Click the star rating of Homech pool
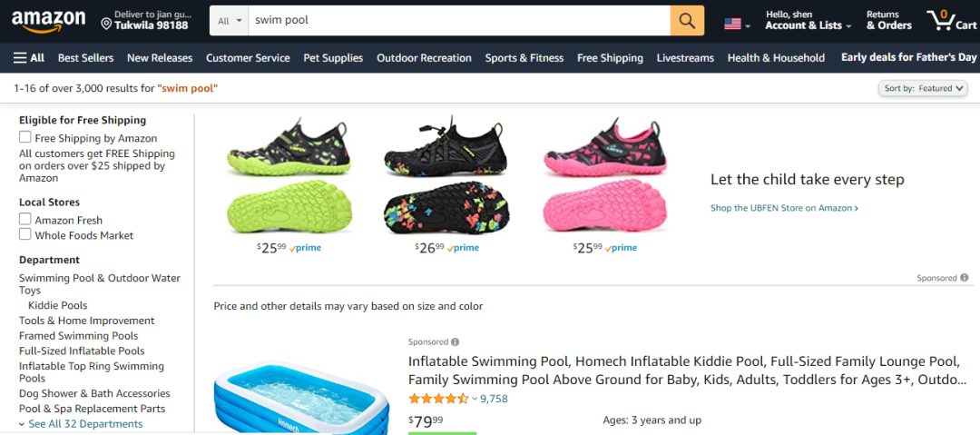This screenshot has width=980, height=435. tap(438, 399)
